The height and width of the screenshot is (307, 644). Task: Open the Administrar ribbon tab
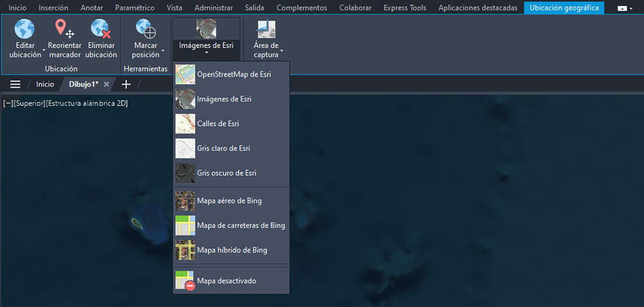click(214, 8)
